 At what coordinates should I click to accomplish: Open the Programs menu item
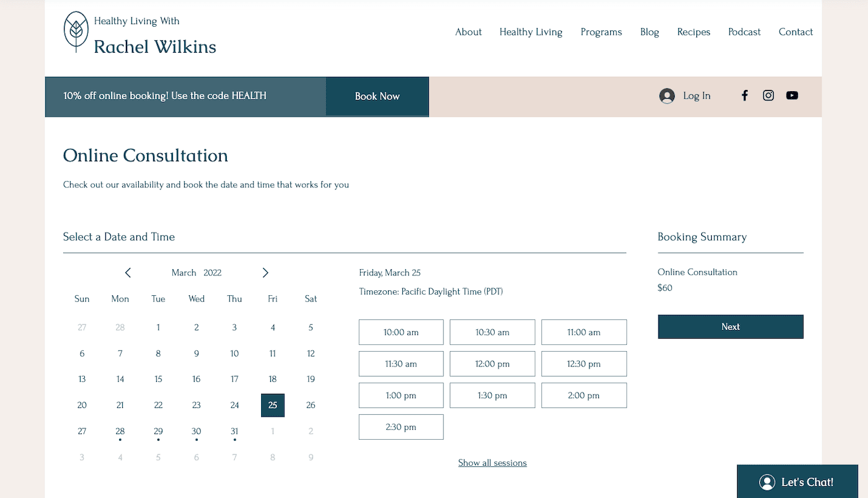(x=601, y=32)
